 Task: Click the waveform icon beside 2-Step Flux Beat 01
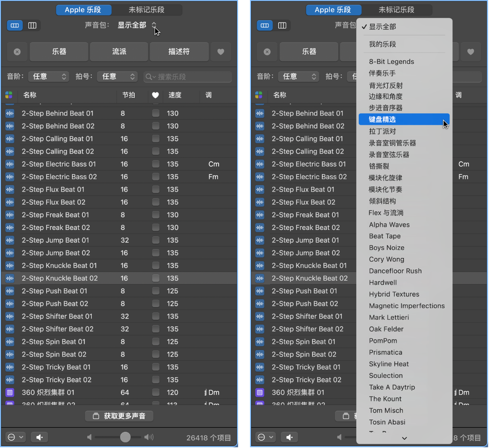coord(10,189)
